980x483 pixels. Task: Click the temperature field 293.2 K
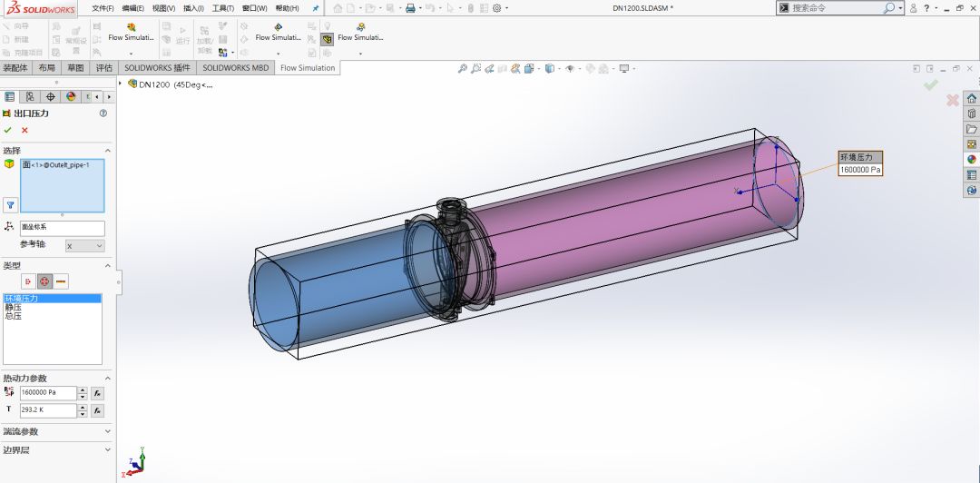(x=48, y=410)
